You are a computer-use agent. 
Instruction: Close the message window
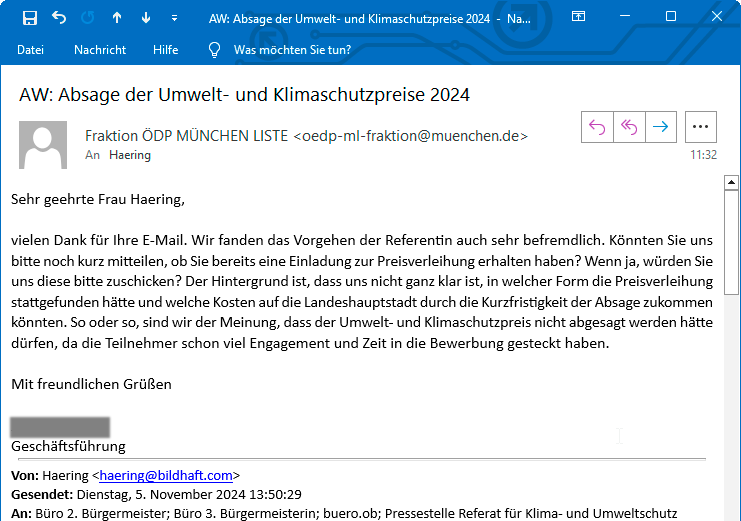pyautogui.click(x=716, y=17)
